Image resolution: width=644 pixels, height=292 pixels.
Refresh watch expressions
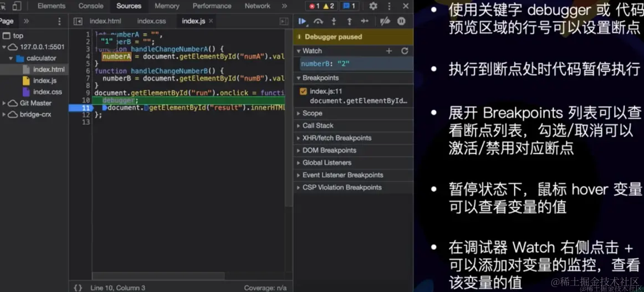tap(405, 51)
